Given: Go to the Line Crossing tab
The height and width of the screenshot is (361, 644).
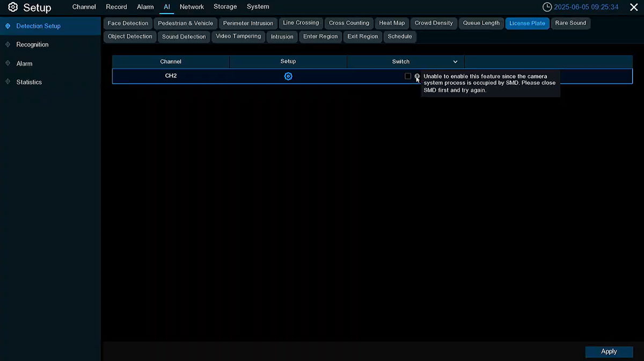Looking at the screenshot, I should [x=301, y=23].
